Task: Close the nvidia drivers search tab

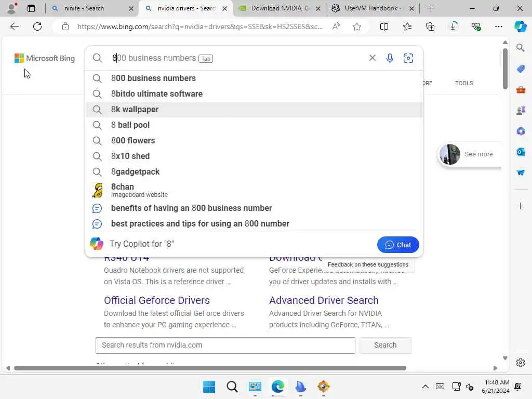Action: [x=224, y=8]
